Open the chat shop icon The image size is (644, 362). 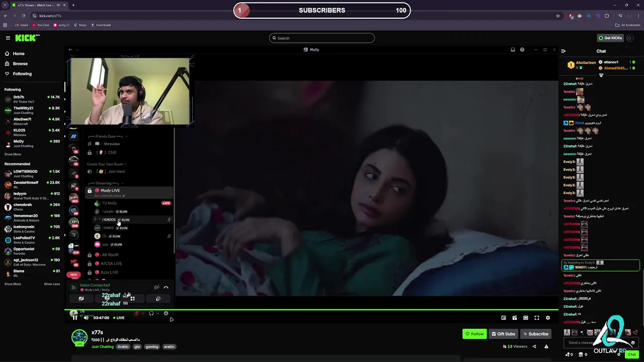(x=581, y=354)
